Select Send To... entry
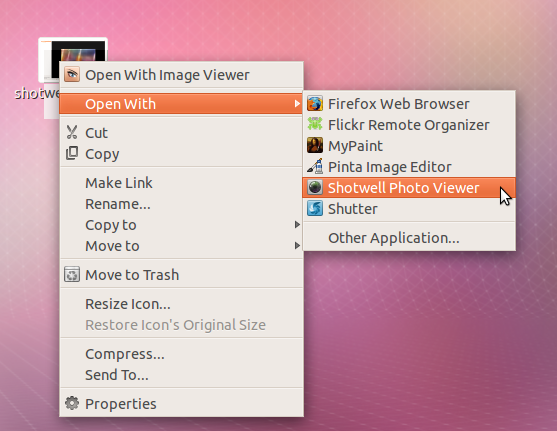The image size is (557, 431). pos(181,375)
